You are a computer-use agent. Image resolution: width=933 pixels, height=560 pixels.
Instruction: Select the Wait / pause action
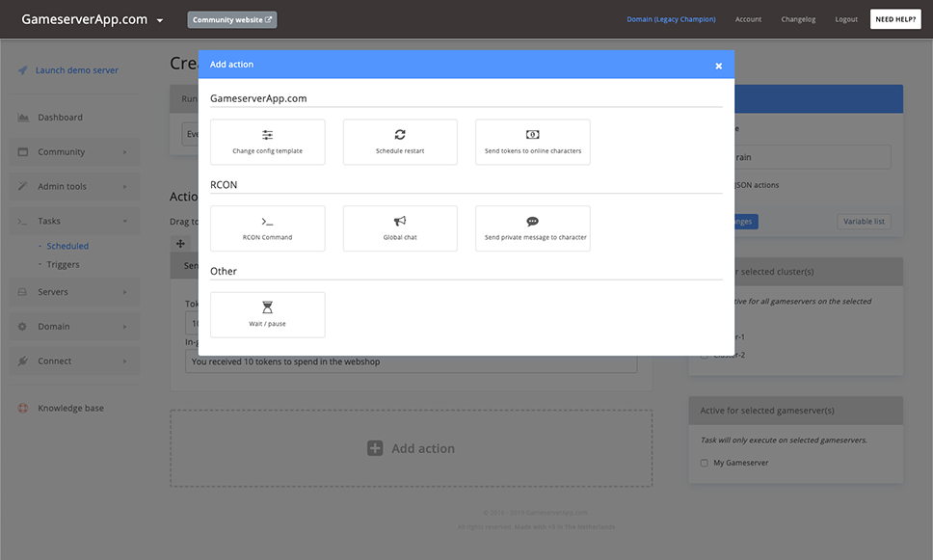(267, 315)
